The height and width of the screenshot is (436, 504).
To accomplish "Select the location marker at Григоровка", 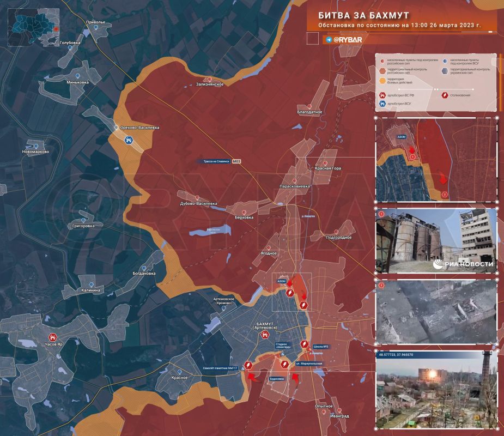I will [83, 221].
